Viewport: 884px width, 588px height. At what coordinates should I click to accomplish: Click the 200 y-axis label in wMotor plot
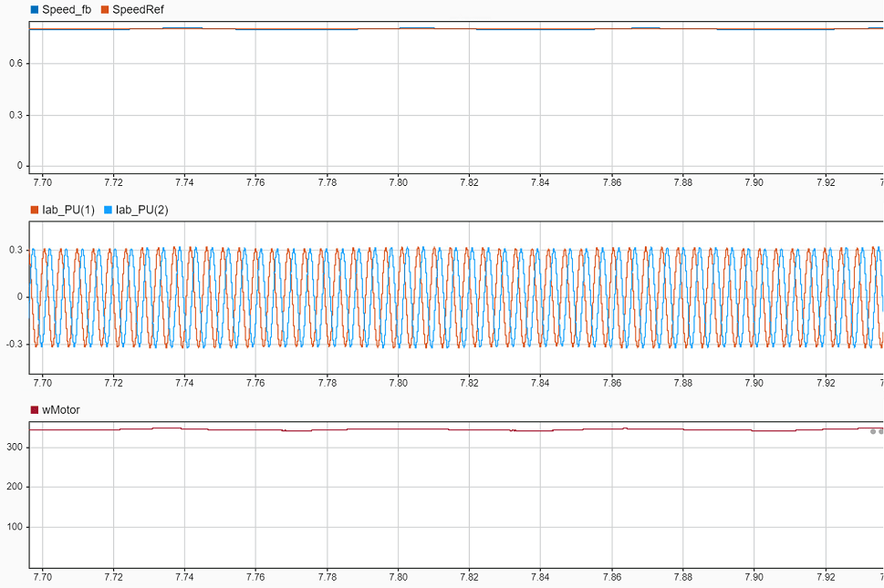(15, 487)
